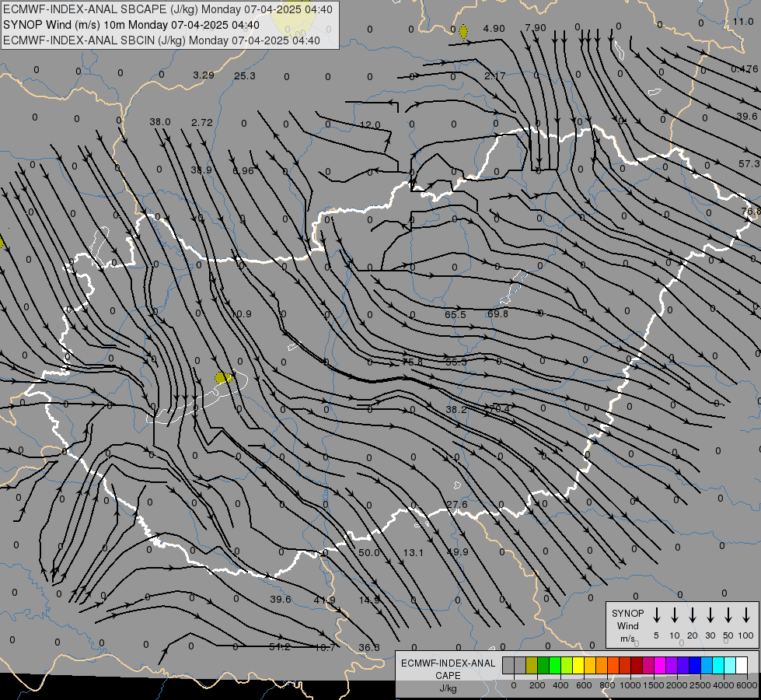
Task: Select the SYNOP Wind 10m title line
Action: tap(131, 25)
